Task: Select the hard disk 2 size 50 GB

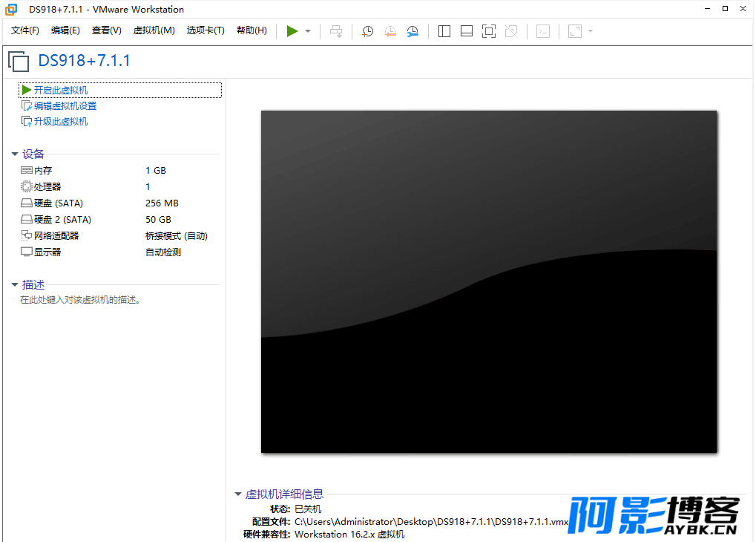Action: [158, 220]
